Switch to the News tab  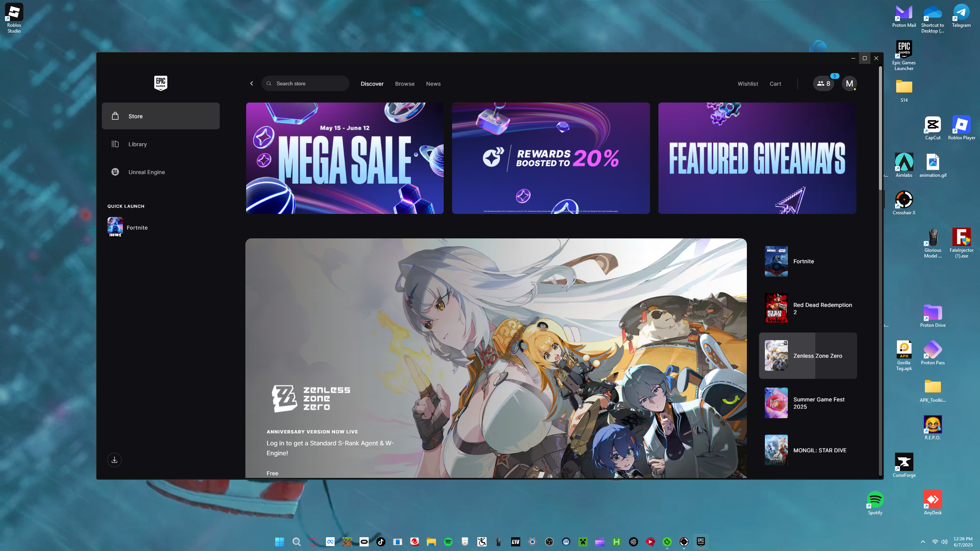(x=433, y=84)
